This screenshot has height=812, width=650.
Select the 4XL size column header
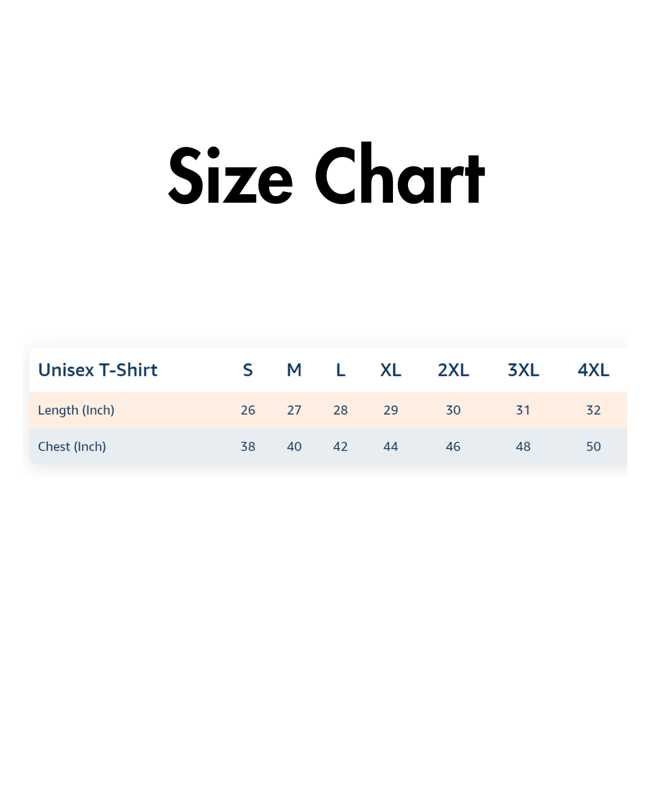[593, 370]
